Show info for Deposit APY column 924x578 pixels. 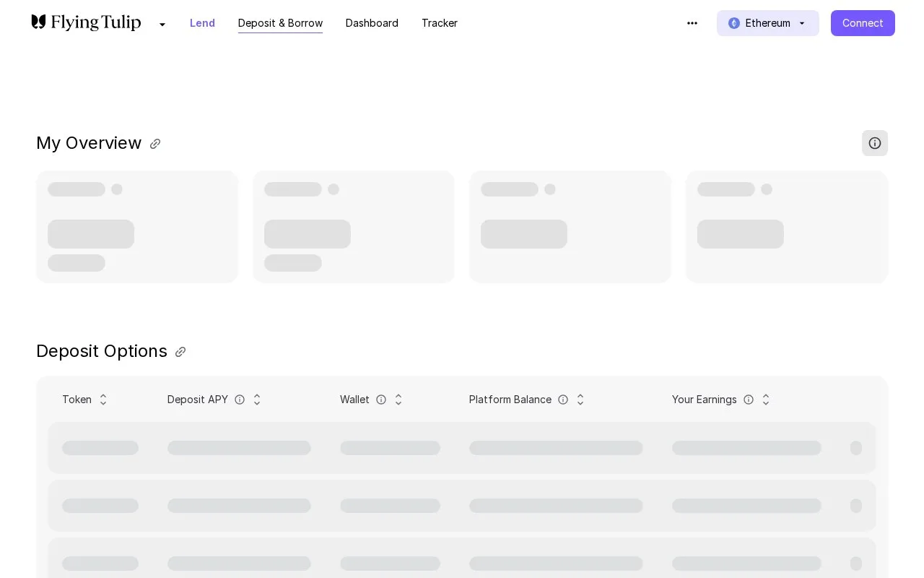(x=240, y=400)
